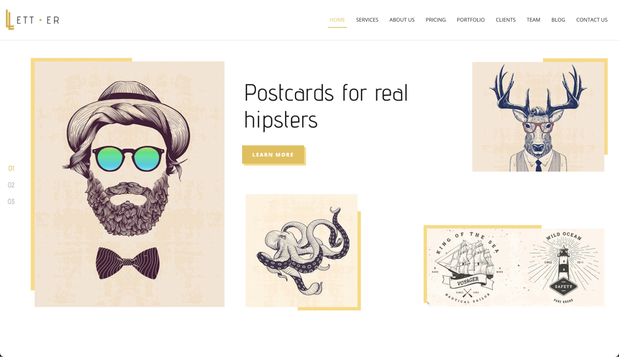Click the Wild Ocean lighthouse badge
The width and height of the screenshot is (619, 364).
564,267
